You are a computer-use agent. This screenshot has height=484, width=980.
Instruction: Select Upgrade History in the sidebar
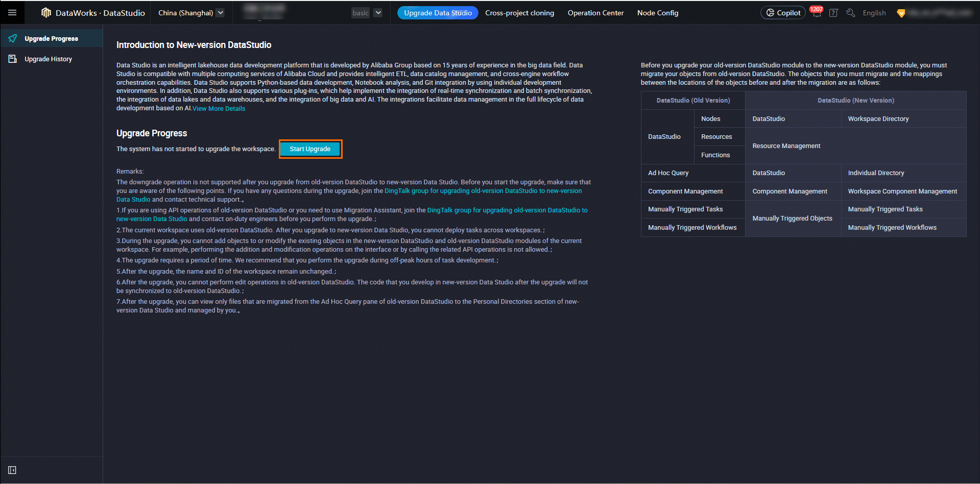[52, 59]
